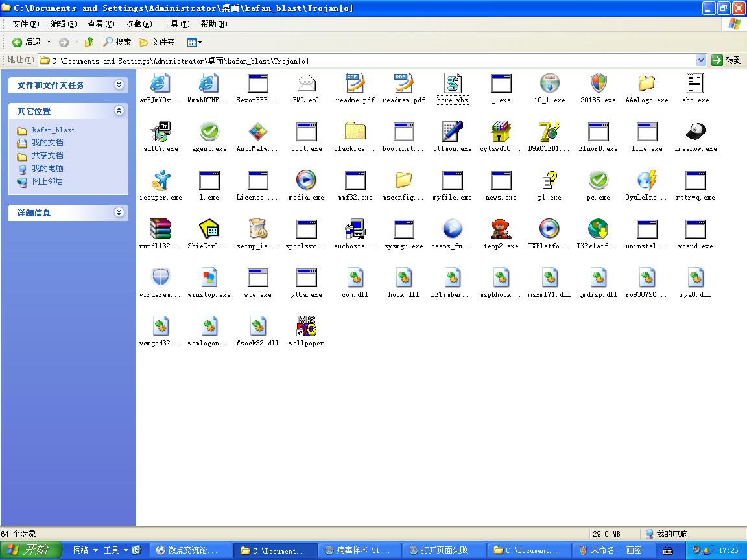This screenshot has width=747, height=560.
Task: Select the teens_fu blue play icon
Action: 452,229
